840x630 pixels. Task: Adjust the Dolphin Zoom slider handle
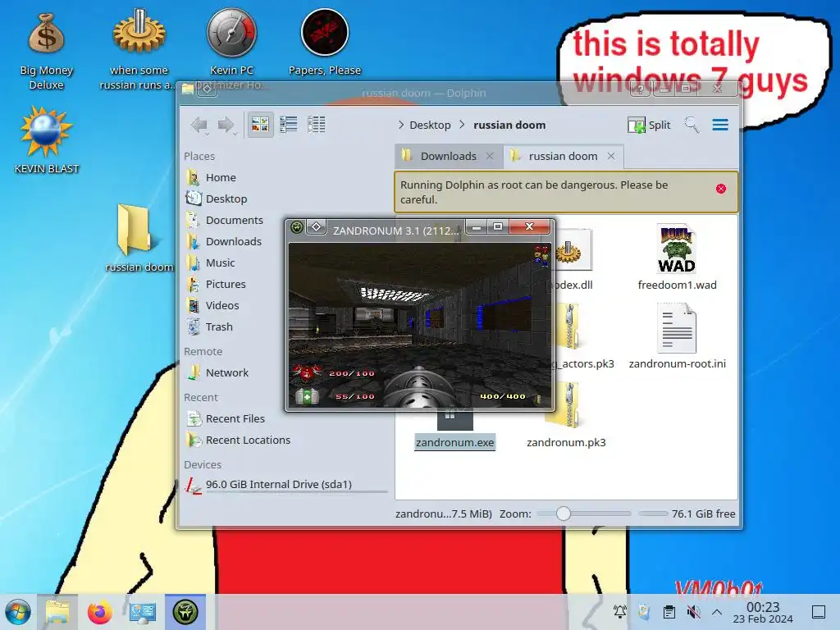pos(563,514)
